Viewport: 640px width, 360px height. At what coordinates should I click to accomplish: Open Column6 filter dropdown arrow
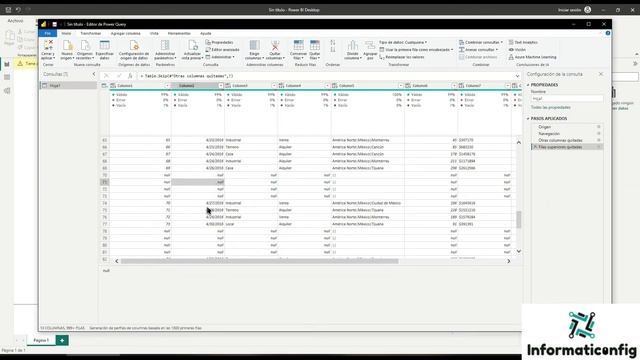[454, 86]
